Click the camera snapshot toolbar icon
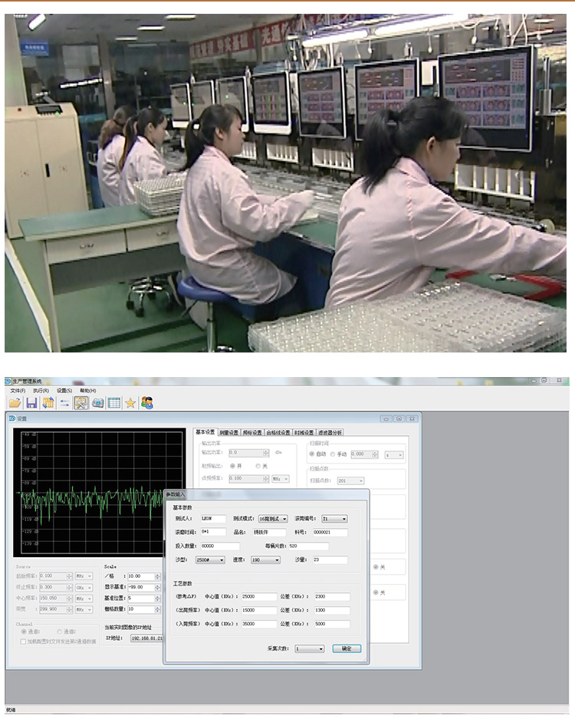575x728 pixels. point(97,402)
